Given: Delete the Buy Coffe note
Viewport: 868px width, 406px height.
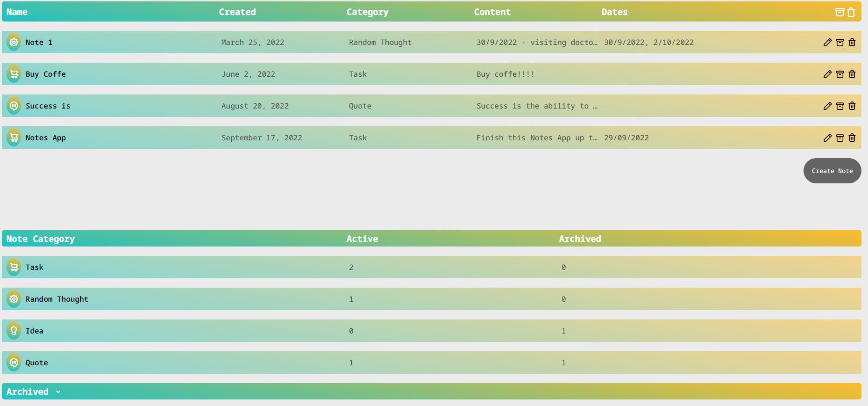Looking at the screenshot, I should click(x=852, y=74).
